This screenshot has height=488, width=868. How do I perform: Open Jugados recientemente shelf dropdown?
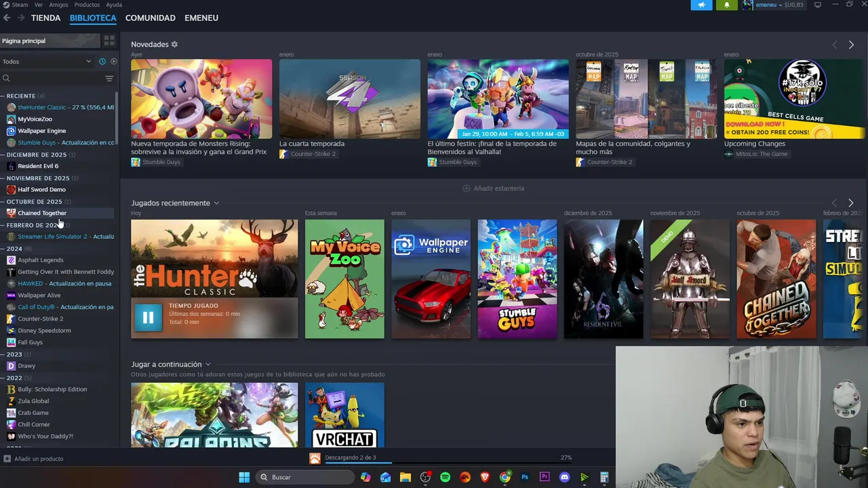coord(216,203)
